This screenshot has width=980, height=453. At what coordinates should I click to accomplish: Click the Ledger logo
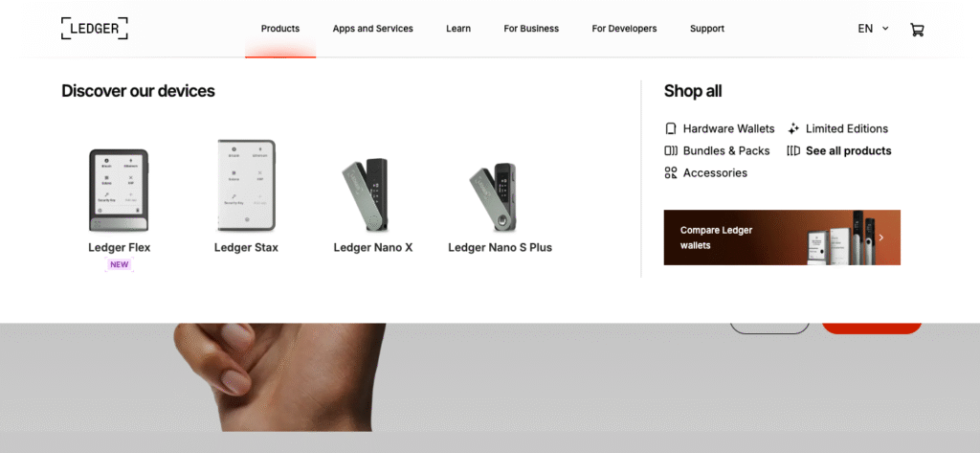tap(95, 28)
